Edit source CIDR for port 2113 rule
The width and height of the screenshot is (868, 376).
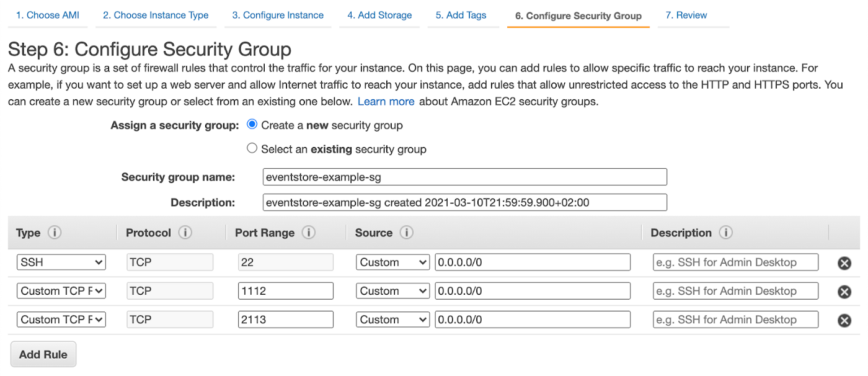point(533,319)
